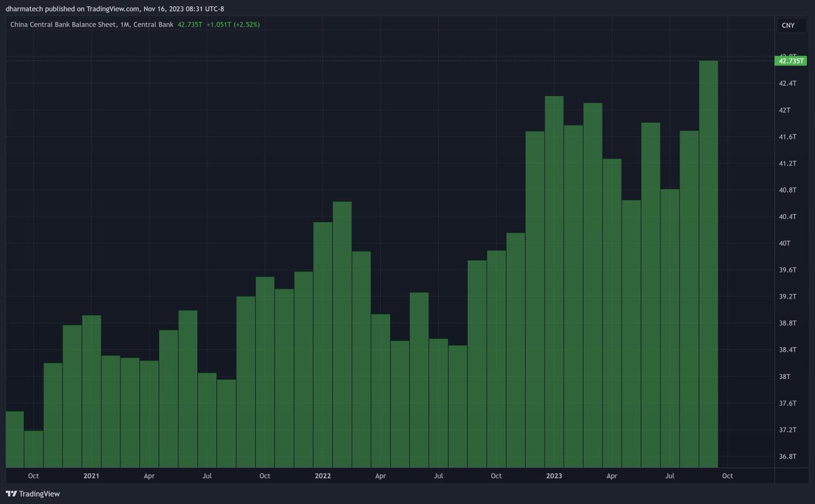Viewport: 815px width, 504px height.
Task: Click the Oct label after Jul 2023
Action: 727,476
